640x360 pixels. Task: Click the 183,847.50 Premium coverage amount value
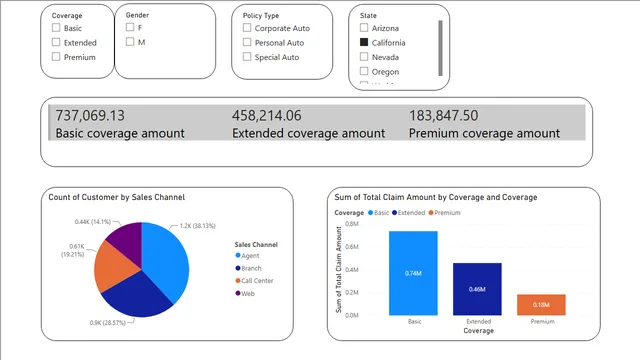[444, 116]
